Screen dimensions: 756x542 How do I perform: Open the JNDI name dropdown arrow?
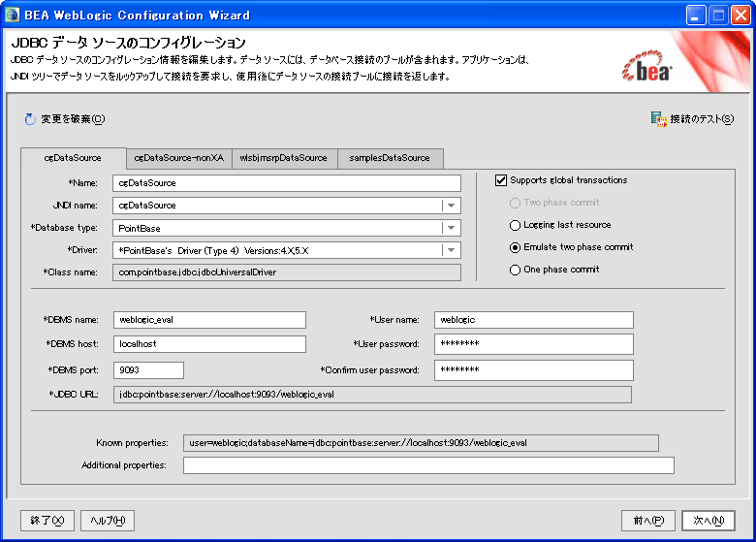451,206
